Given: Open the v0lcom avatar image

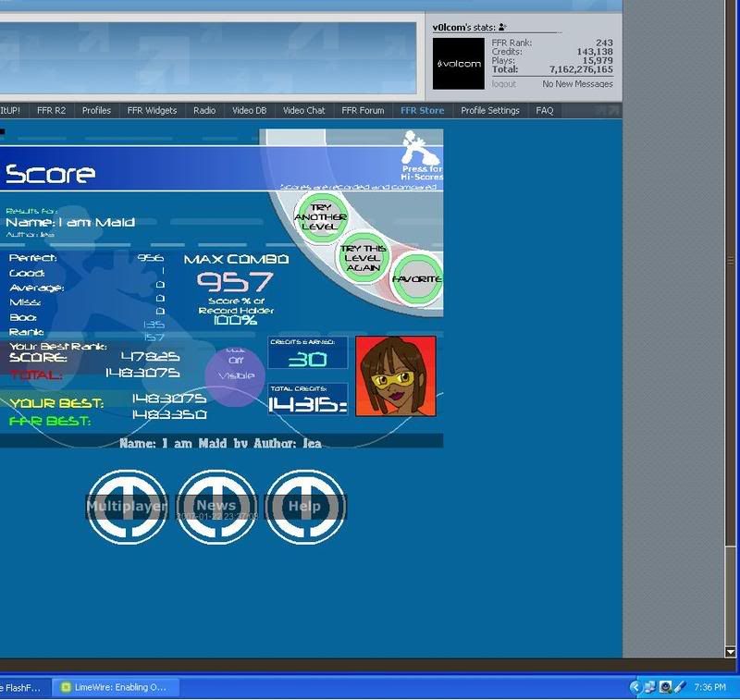Looking at the screenshot, I should (458, 64).
